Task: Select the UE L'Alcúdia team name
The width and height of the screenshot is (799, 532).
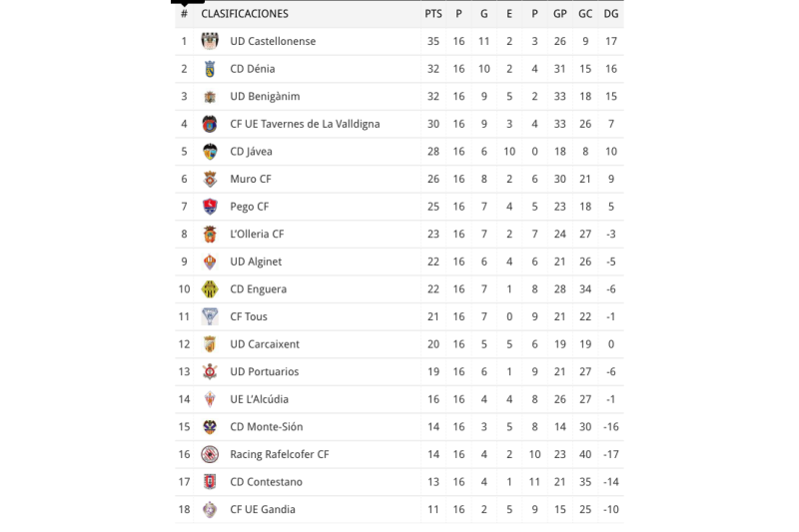Action: pos(259,399)
